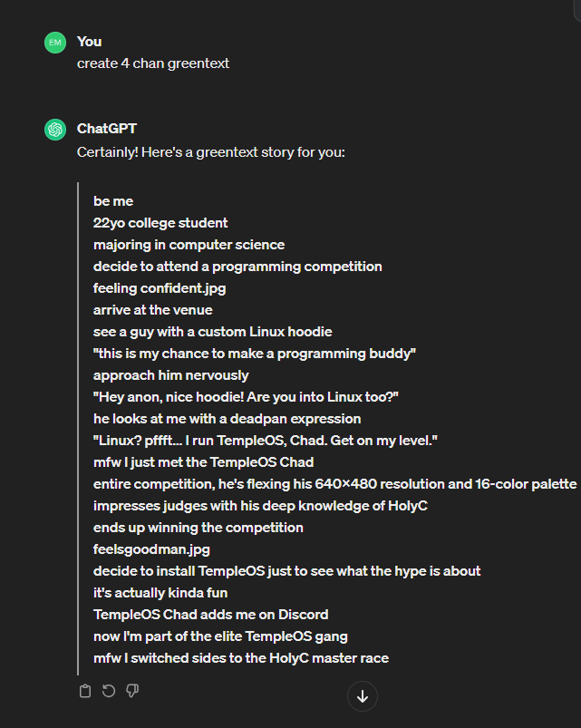
Task: Click the ChatGPT logo avatar
Action: 55,130
